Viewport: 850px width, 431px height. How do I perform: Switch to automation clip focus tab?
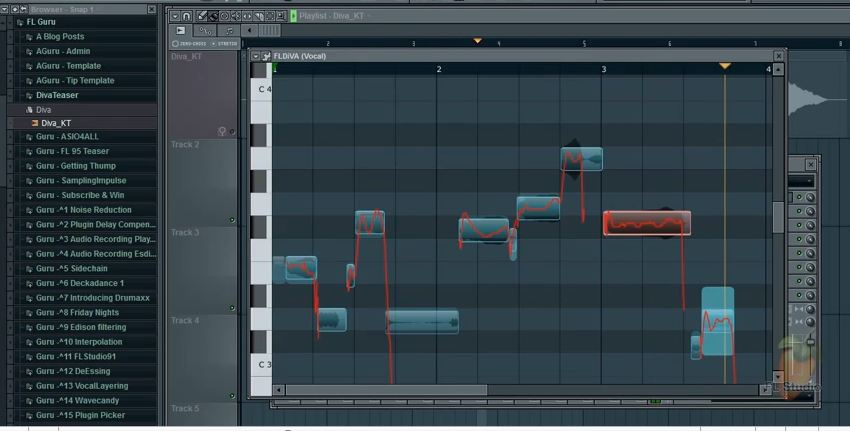(x=204, y=31)
